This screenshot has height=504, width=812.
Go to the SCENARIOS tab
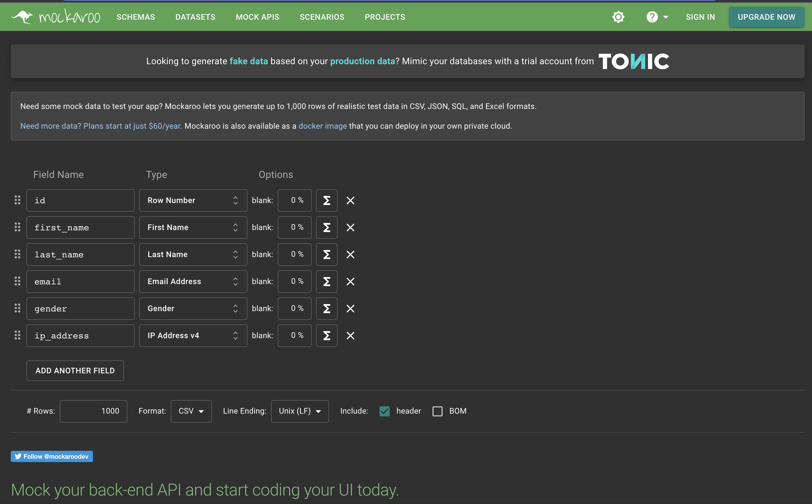tap(322, 17)
